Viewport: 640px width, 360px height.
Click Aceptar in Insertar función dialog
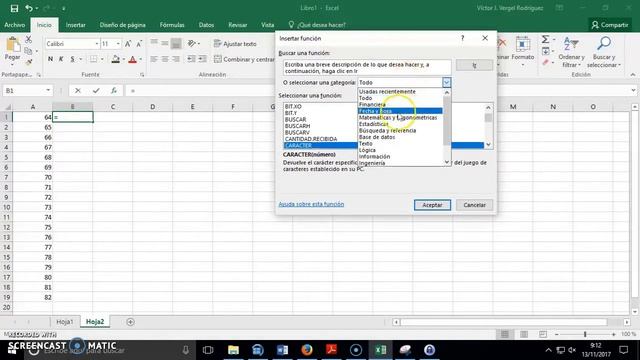[x=432, y=205]
